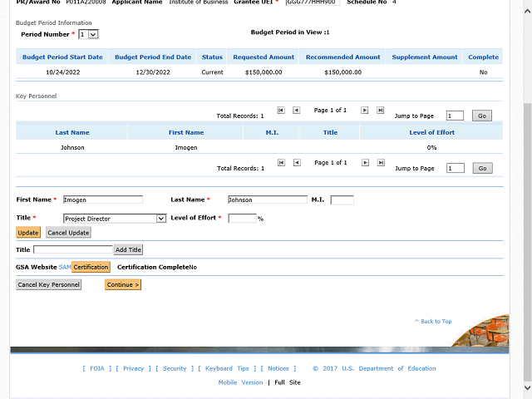
Task: Go to last page in lower pagination
Action: [381, 163]
